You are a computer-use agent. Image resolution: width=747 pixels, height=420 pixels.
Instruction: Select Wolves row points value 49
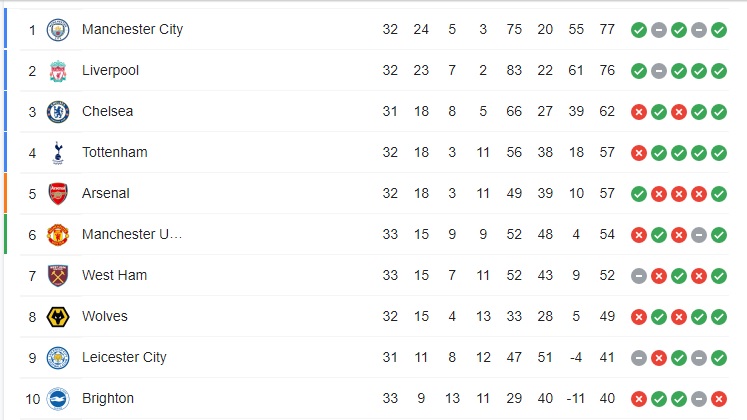607,316
